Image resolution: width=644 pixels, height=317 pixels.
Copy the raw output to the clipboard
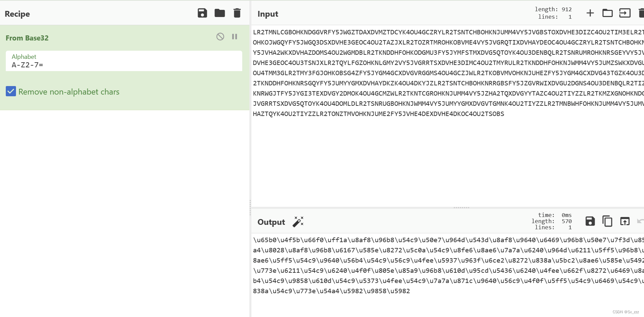[x=607, y=221]
